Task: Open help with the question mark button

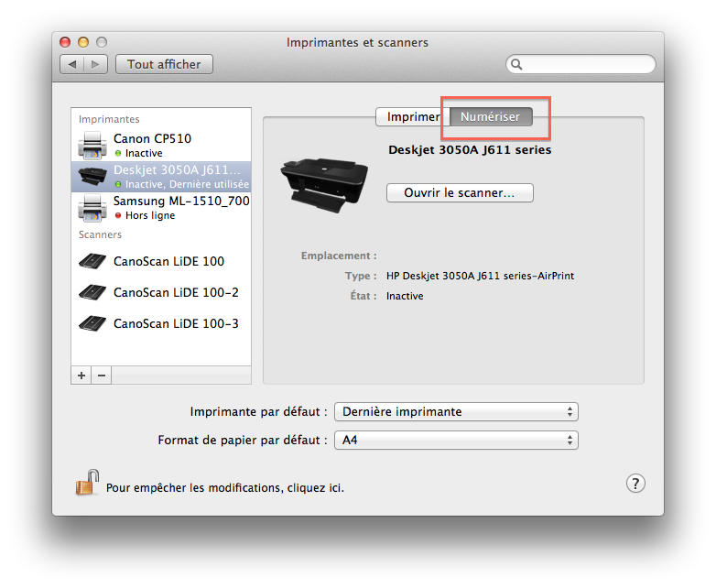Action: click(635, 484)
